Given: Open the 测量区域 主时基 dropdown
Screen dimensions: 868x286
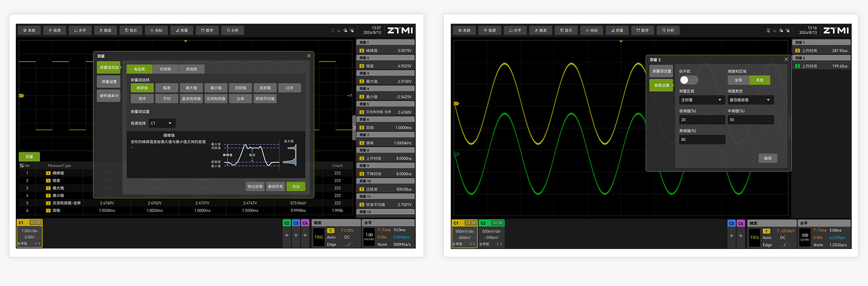Looking at the screenshot, I should pos(701,100).
